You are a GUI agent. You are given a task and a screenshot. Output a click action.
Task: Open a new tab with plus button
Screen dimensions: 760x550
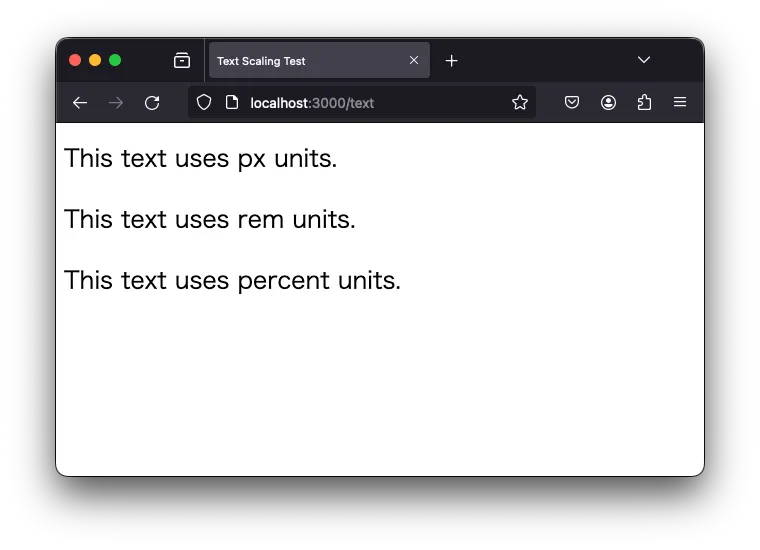451,61
